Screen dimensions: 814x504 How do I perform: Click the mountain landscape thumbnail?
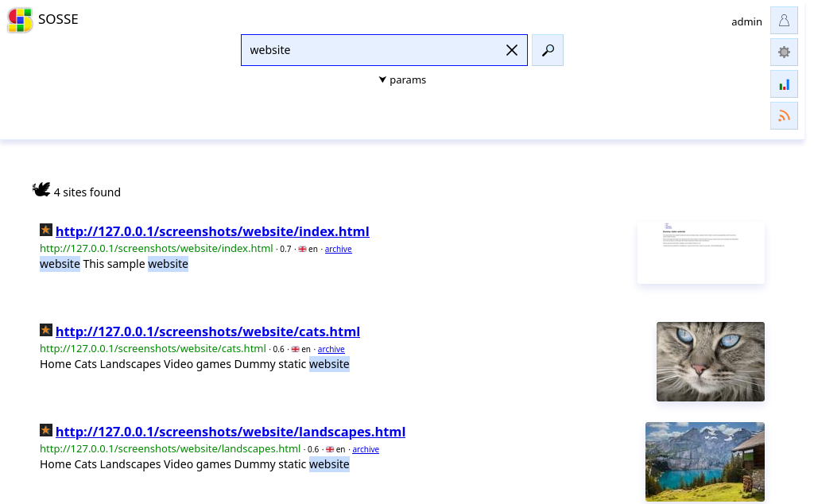(x=705, y=461)
